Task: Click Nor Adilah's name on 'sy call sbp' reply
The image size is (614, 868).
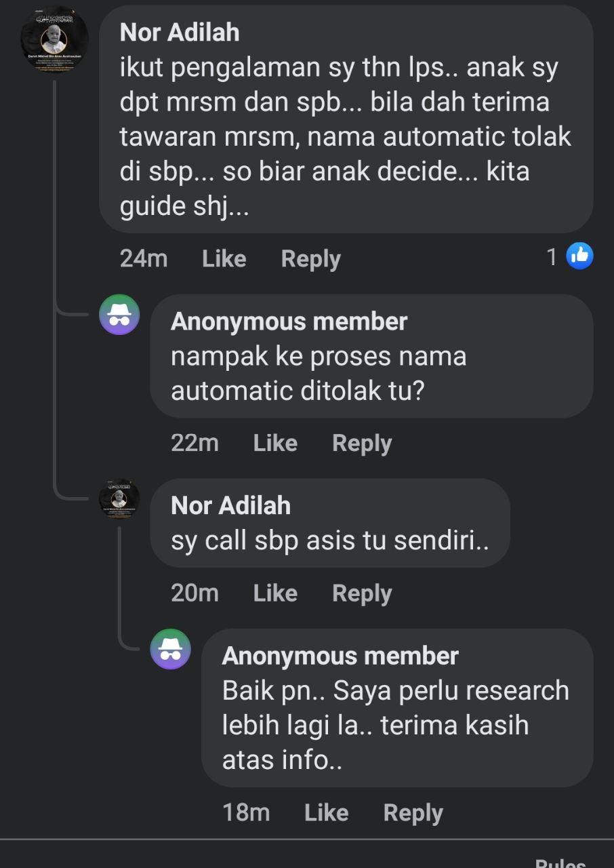Action: click(230, 505)
